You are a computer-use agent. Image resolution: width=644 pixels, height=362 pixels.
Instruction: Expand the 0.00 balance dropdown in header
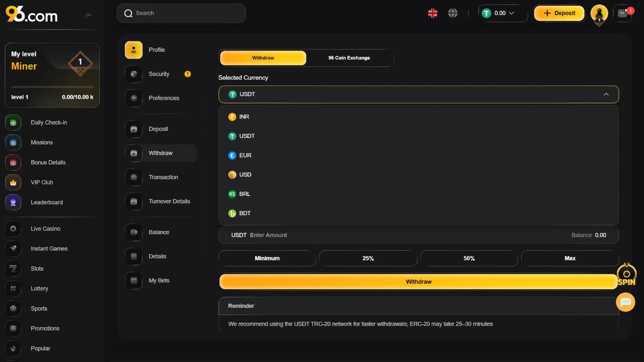503,13
